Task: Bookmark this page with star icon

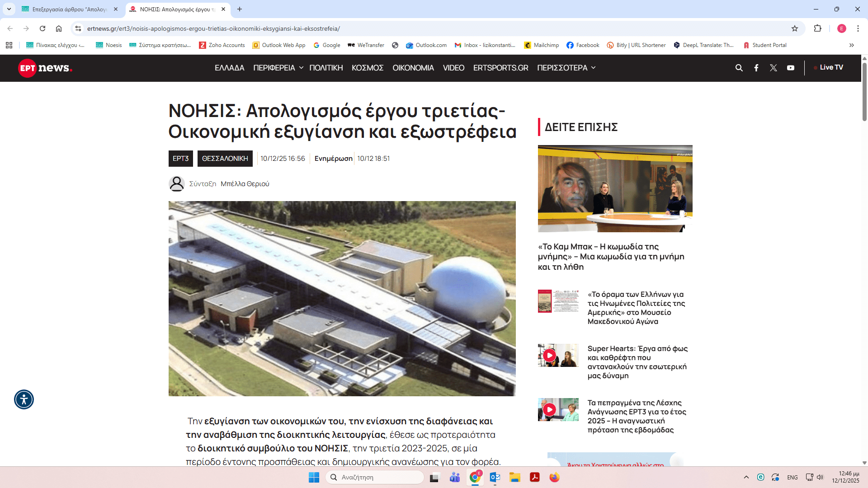Action: point(795,28)
